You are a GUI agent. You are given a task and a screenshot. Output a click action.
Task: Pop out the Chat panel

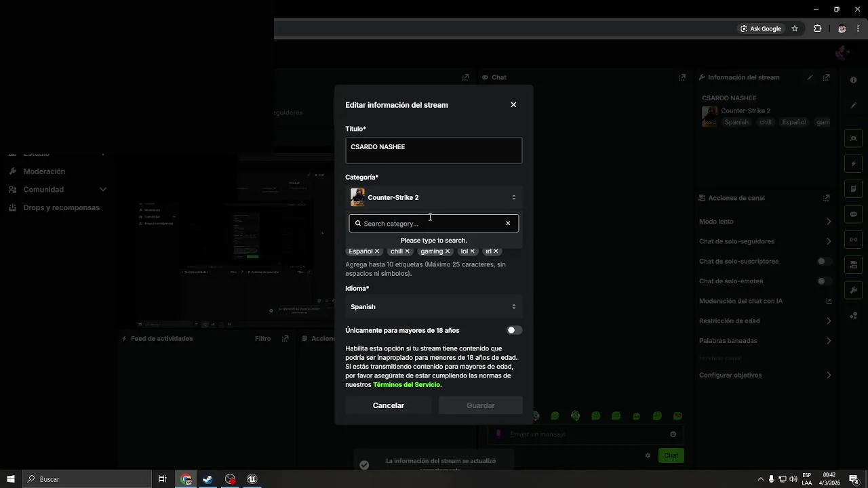coord(682,77)
